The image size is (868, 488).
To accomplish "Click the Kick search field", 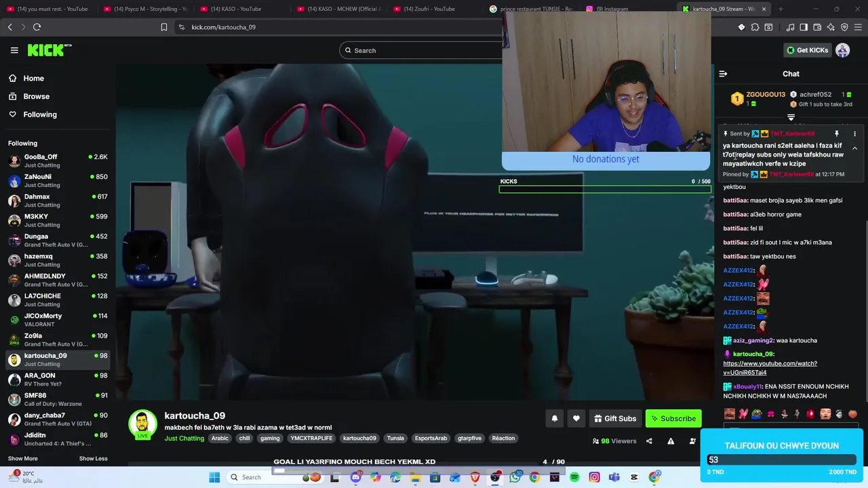I will pos(420,50).
